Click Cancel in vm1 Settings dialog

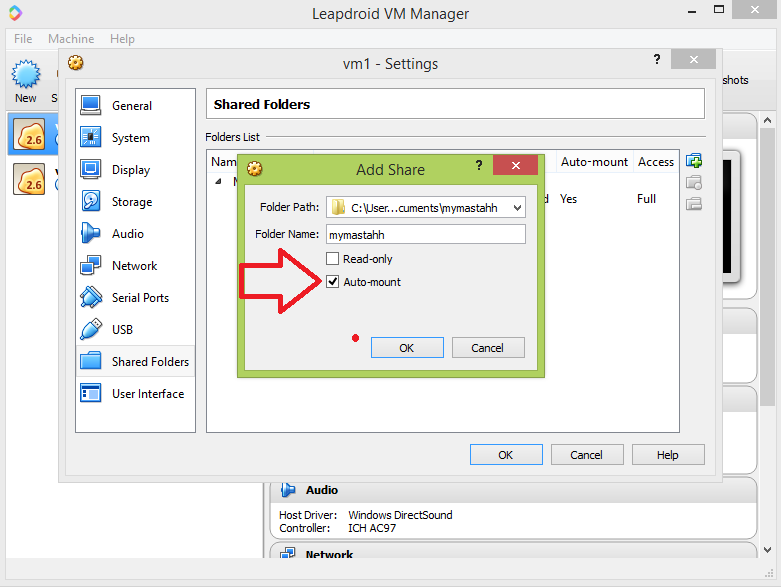point(587,455)
